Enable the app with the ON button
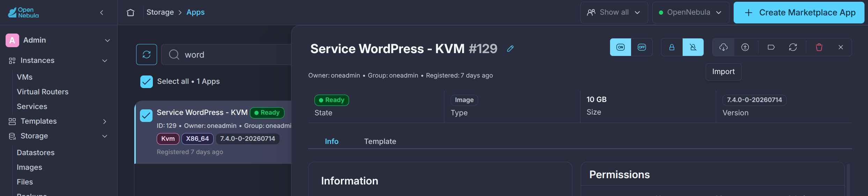The image size is (868, 196). pos(621,47)
